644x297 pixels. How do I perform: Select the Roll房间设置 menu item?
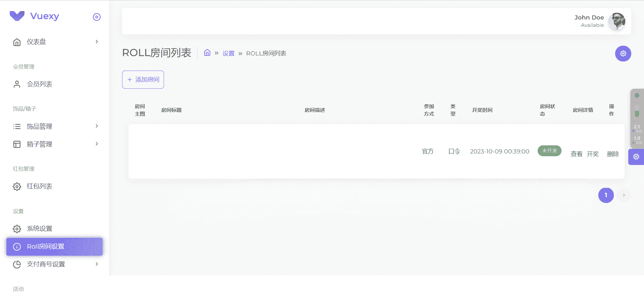point(54,247)
